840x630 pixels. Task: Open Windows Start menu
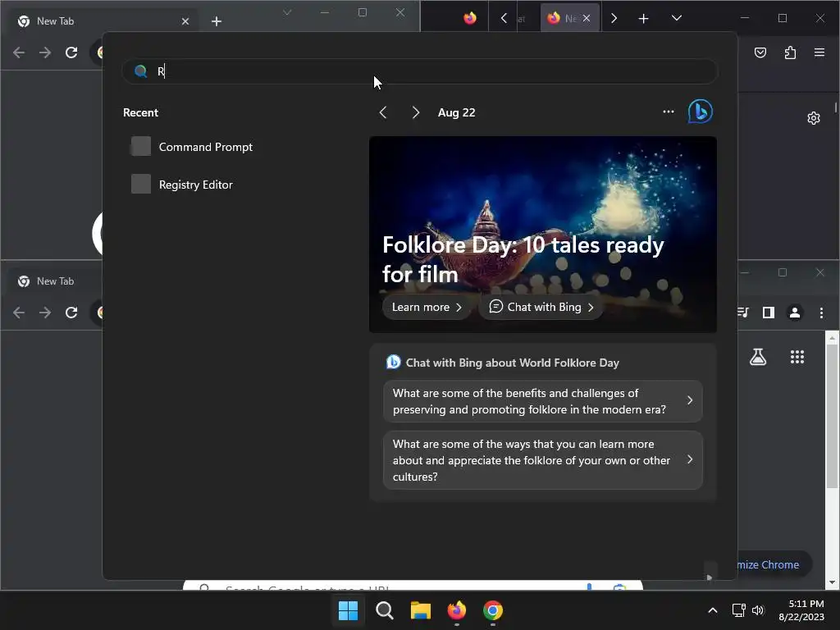tap(348, 610)
